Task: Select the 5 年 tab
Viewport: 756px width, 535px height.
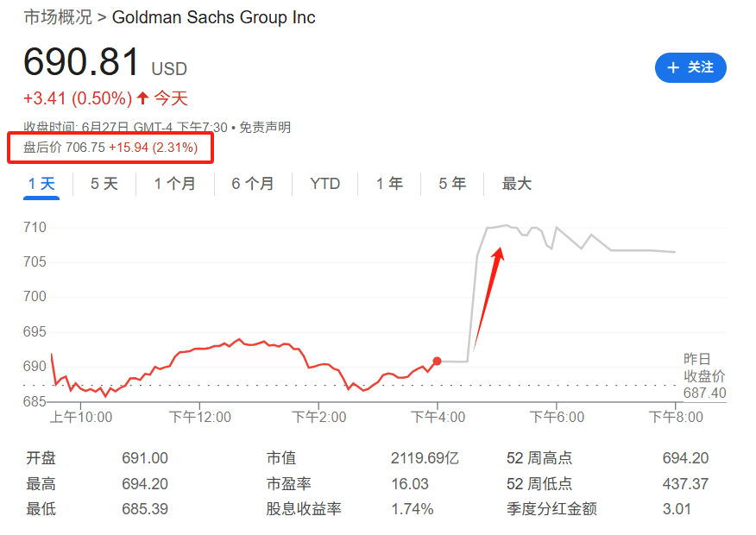Action: [x=452, y=184]
